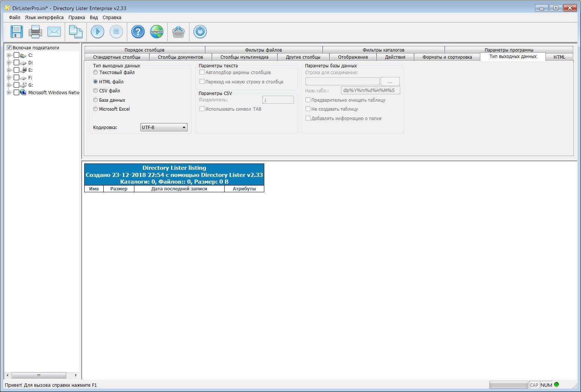Open the 'Кодировка' UTF-8 dropdown

pos(164,128)
